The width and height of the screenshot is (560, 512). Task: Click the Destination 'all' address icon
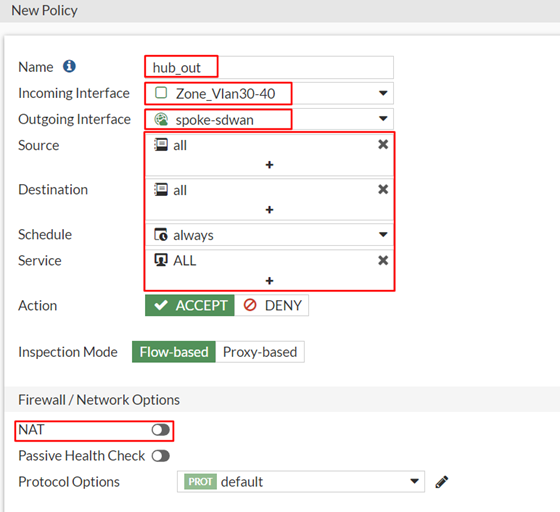(161, 190)
